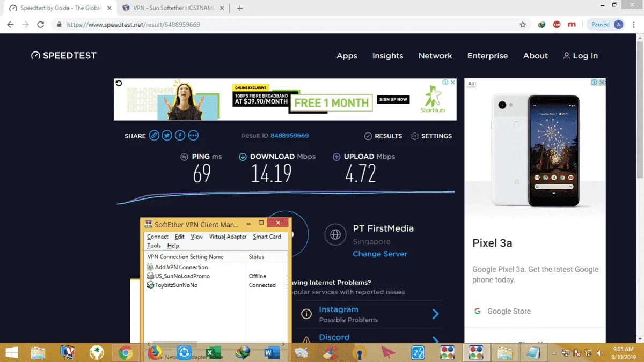Click the clock showing 9:05 AM
Viewport: 644px width, 362px height.
(623, 349)
